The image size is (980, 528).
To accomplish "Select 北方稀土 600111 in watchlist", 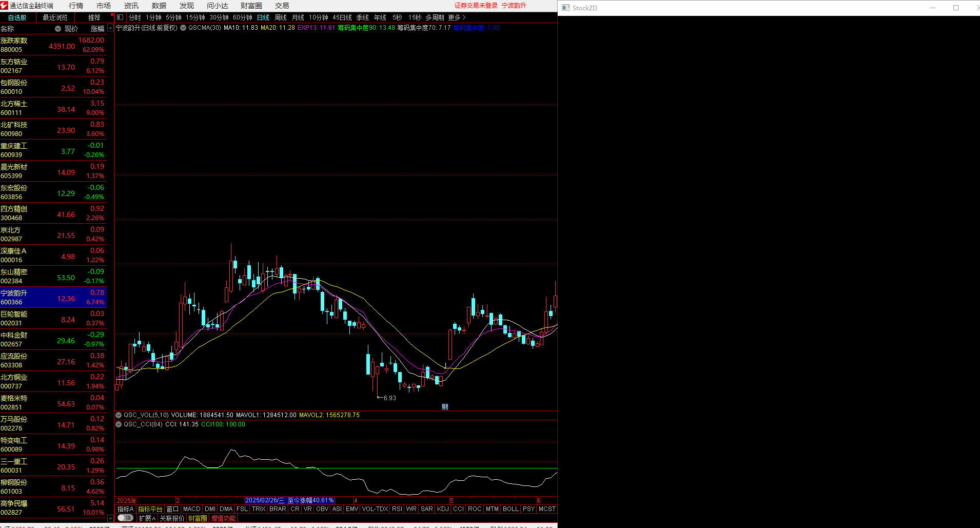I will click(53, 108).
